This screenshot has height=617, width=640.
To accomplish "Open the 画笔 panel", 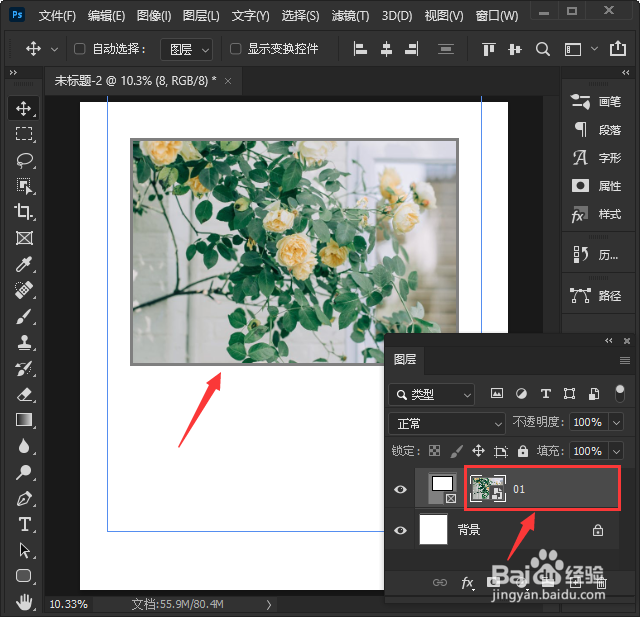I will (x=597, y=102).
